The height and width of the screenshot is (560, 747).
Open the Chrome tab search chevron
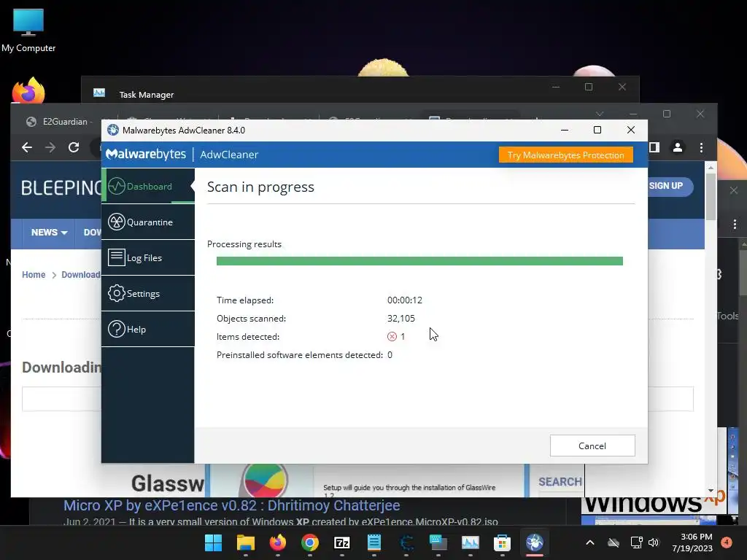tap(600, 114)
